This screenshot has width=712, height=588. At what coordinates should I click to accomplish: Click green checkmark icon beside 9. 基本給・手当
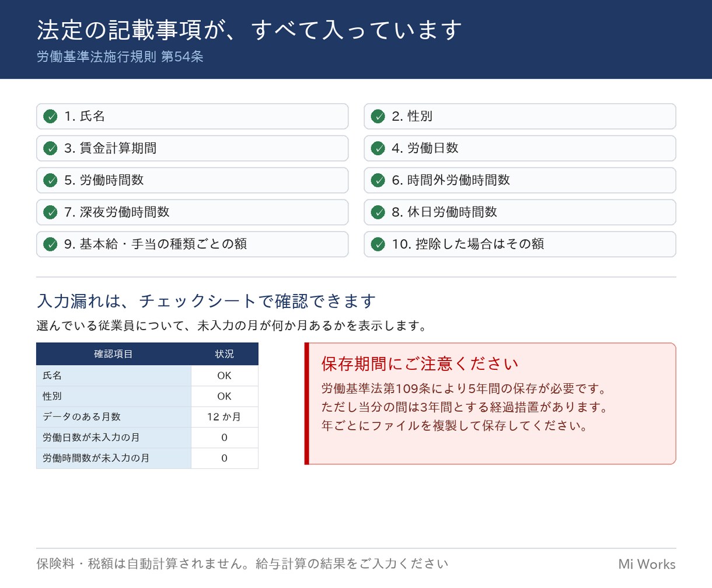pos(51,244)
